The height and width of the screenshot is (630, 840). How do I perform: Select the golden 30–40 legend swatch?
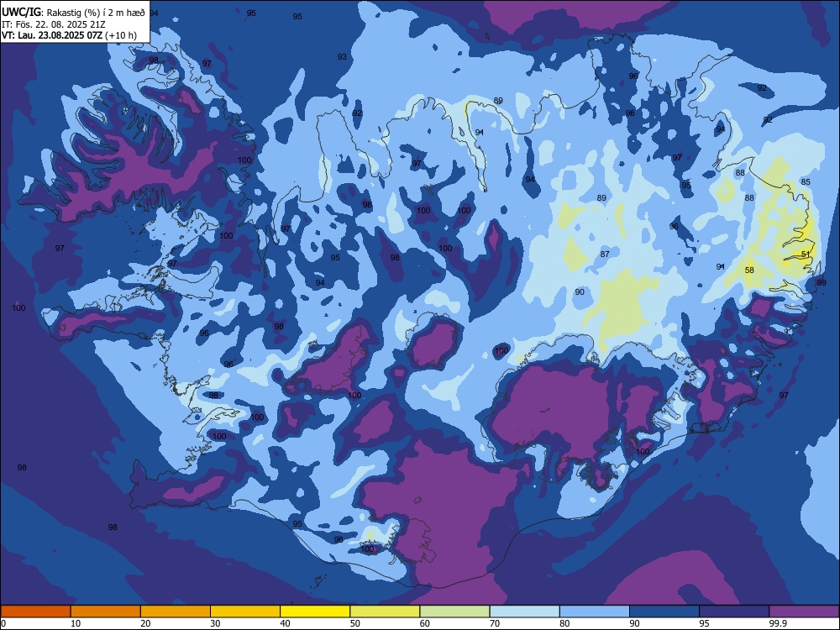245,612
